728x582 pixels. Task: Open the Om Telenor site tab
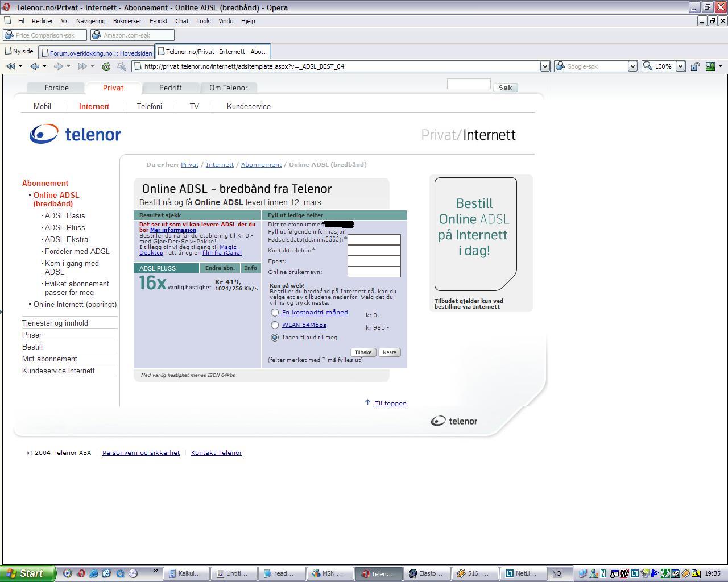point(228,88)
